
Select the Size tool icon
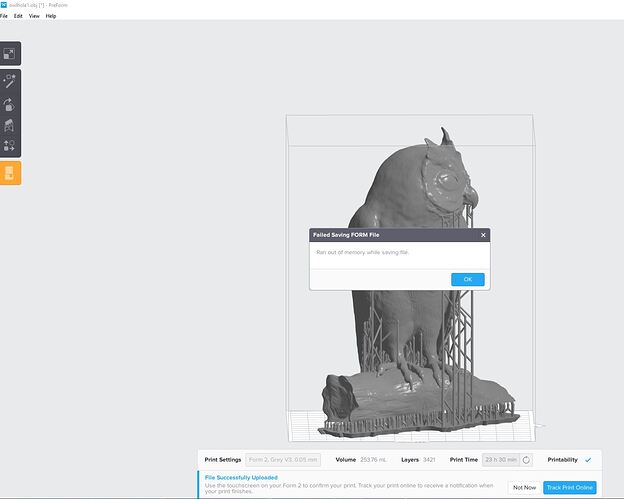pos(9,54)
